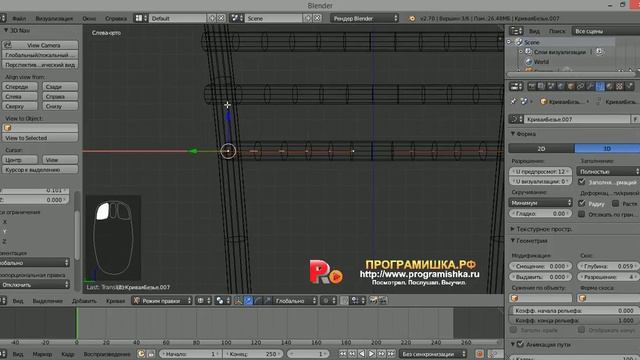Toggle the 3D manipulator icon in viewport header
Screen dimensions: 640x360
[238, 301]
